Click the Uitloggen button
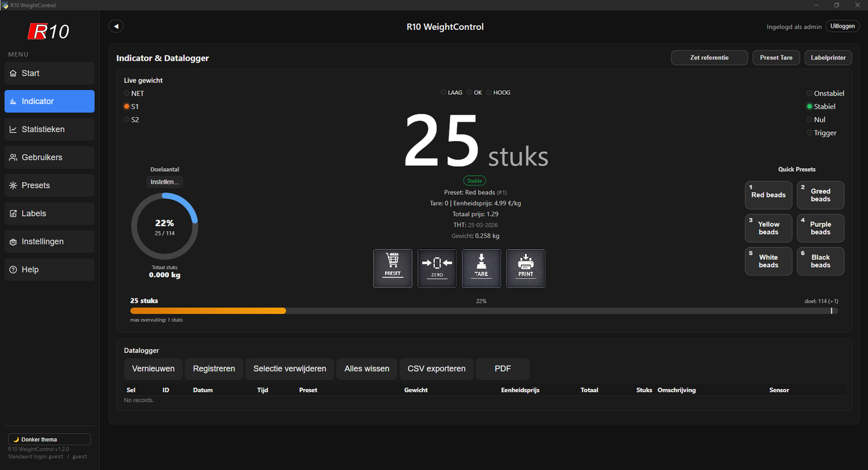868x470 pixels. [x=842, y=26]
